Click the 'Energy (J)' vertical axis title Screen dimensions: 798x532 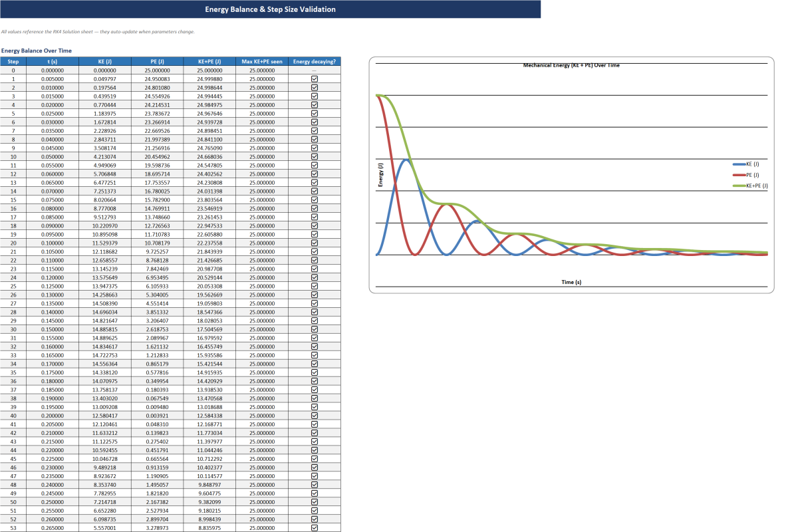click(381, 175)
